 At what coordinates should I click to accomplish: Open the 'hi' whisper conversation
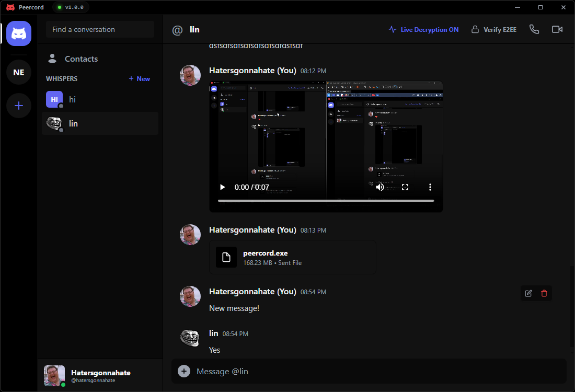[x=100, y=100]
